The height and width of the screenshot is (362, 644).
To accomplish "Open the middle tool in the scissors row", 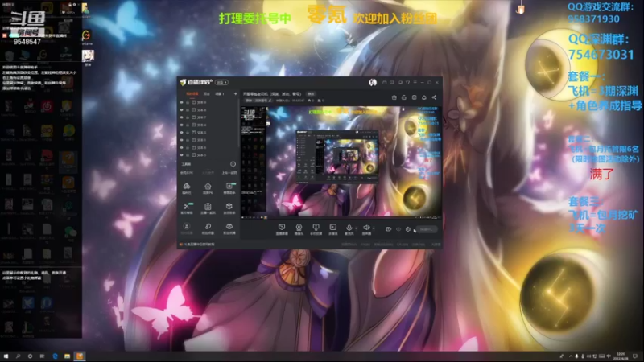I will pyautogui.click(x=208, y=208).
